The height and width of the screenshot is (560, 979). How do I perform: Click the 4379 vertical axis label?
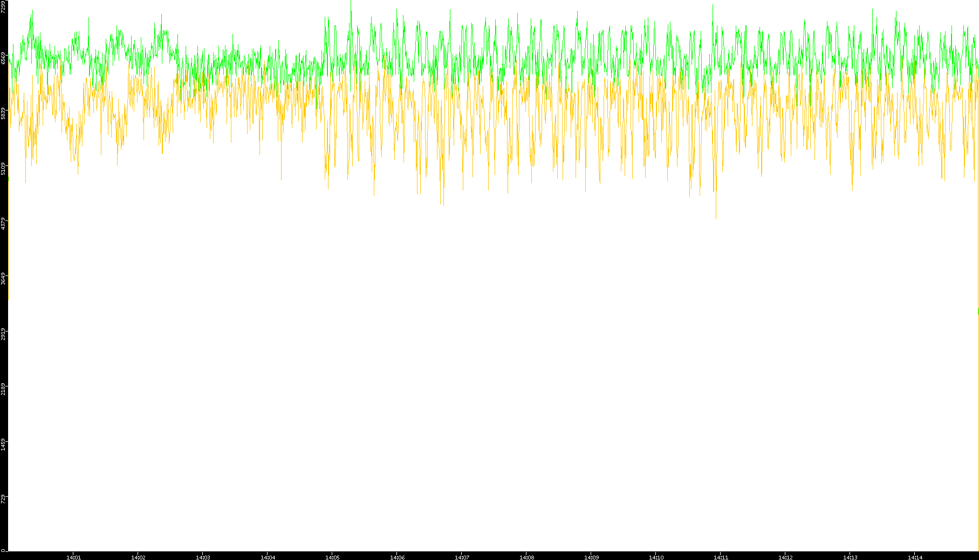pos(4,224)
